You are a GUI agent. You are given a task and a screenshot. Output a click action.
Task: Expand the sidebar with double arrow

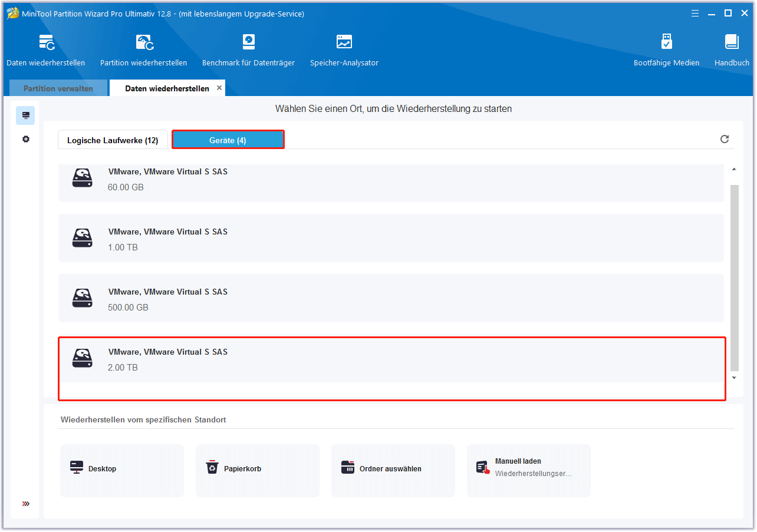[25, 504]
